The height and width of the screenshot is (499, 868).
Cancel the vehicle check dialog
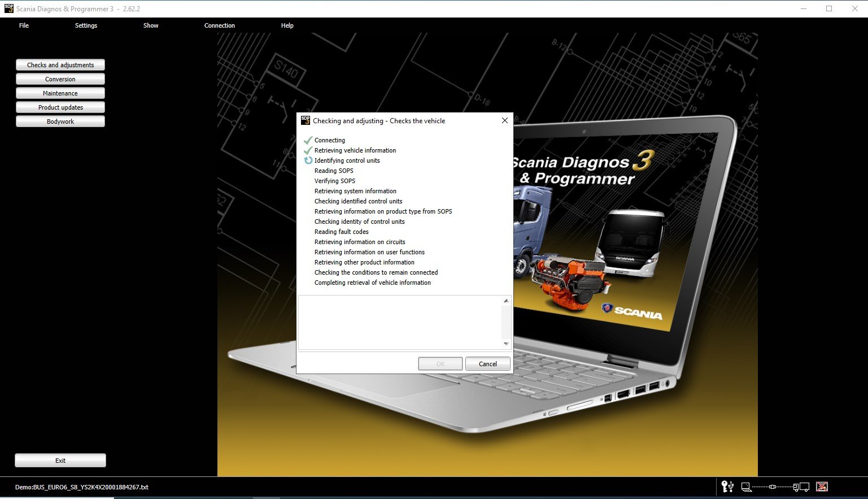tap(488, 364)
